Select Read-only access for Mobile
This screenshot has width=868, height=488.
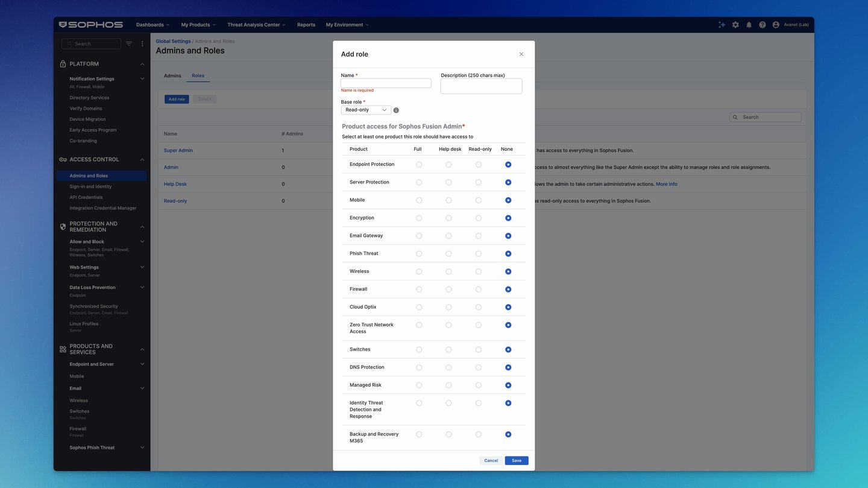479,200
